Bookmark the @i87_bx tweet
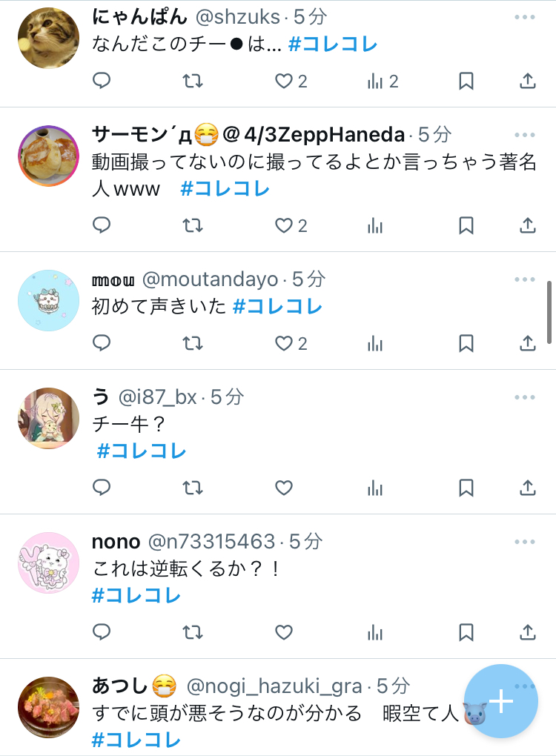This screenshot has height=756, width=556. pyautogui.click(x=466, y=488)
